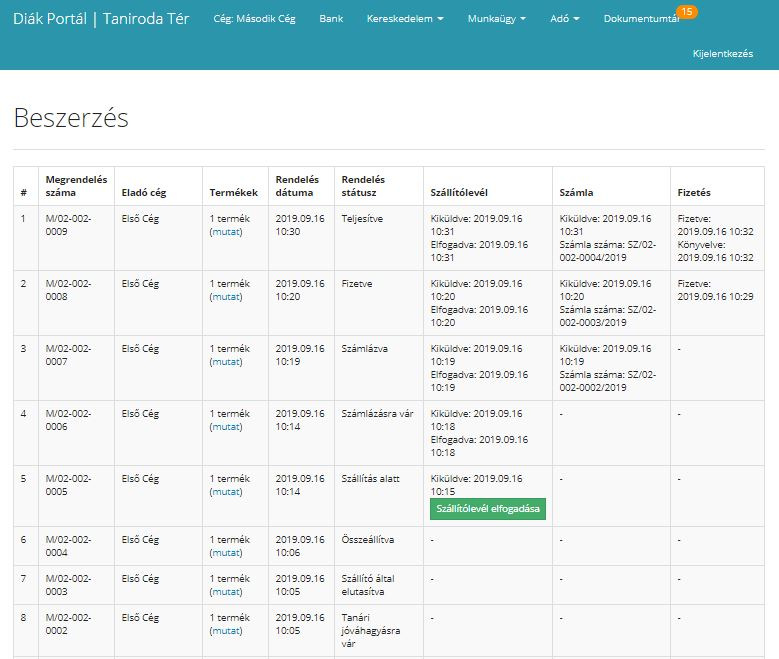Click the orange 15 notification badge
Viewport: 779px width, 659px height.
coord(687,11)
